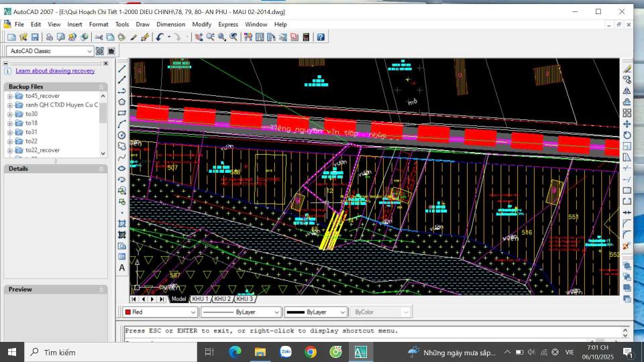This screenshot has width=644, height=362.
Task: Switch to the KHU 2 layout tab
Action: (222, 299)
